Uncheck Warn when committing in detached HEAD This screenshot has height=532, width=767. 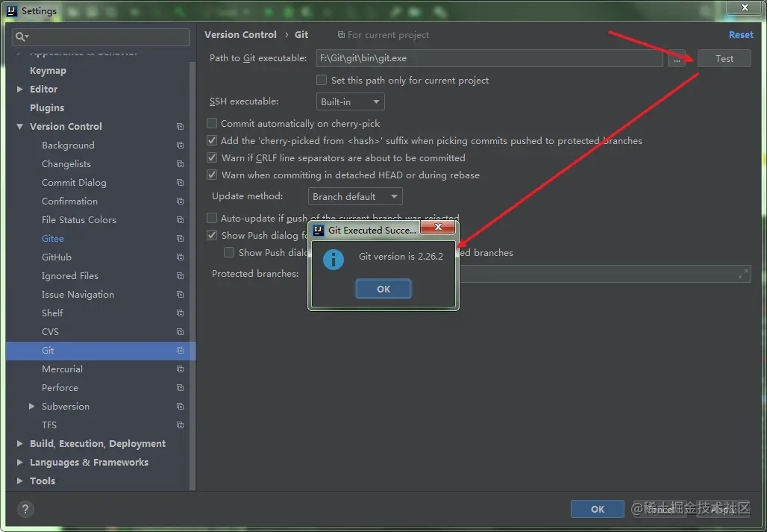212,175
